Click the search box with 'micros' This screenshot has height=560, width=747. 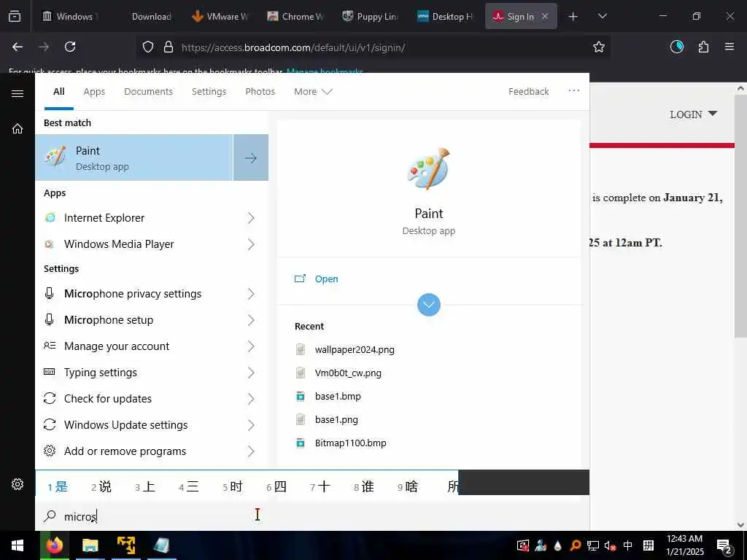point(312,516)
